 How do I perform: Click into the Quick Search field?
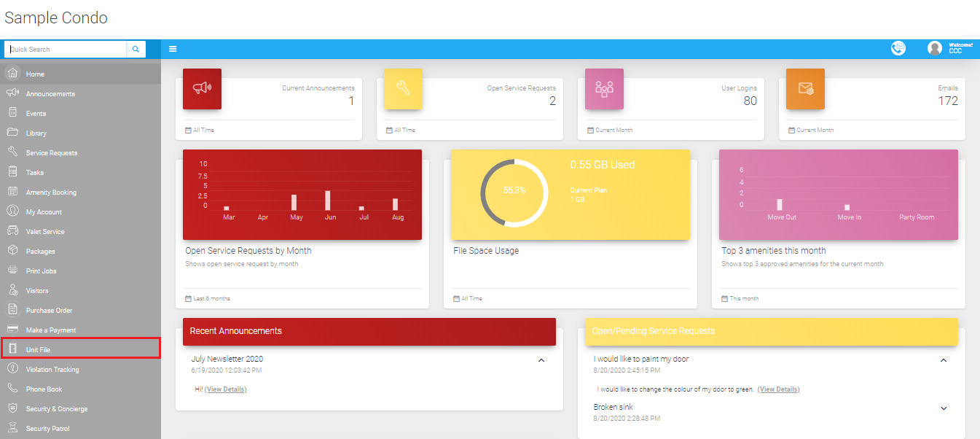(x=66, y=49)
